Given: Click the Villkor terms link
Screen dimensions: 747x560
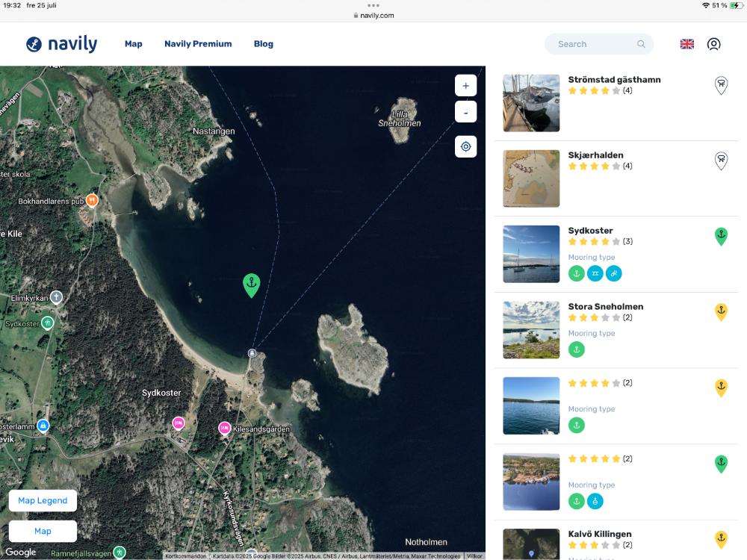Looking at the screenshot, I should [x=474, y=556].
